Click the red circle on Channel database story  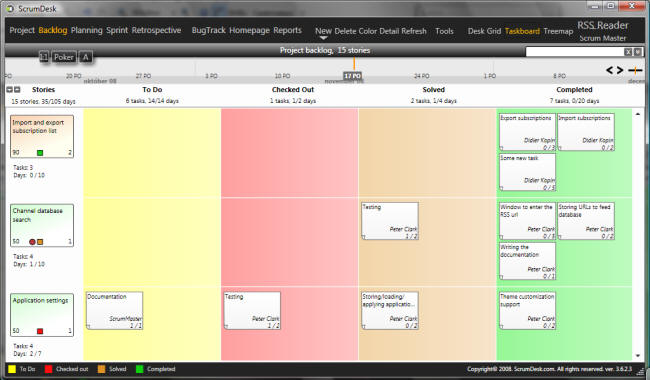pyautogui.click(x=32, y=242)
